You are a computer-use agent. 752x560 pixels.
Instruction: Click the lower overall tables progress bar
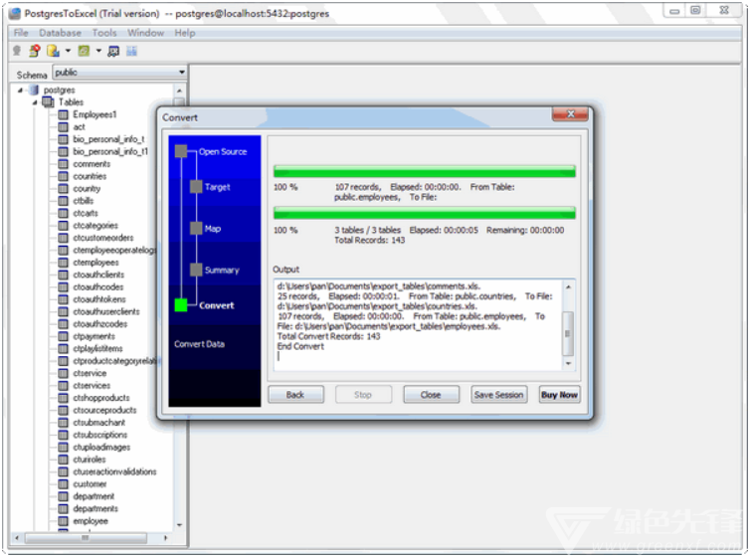(425, 213)
